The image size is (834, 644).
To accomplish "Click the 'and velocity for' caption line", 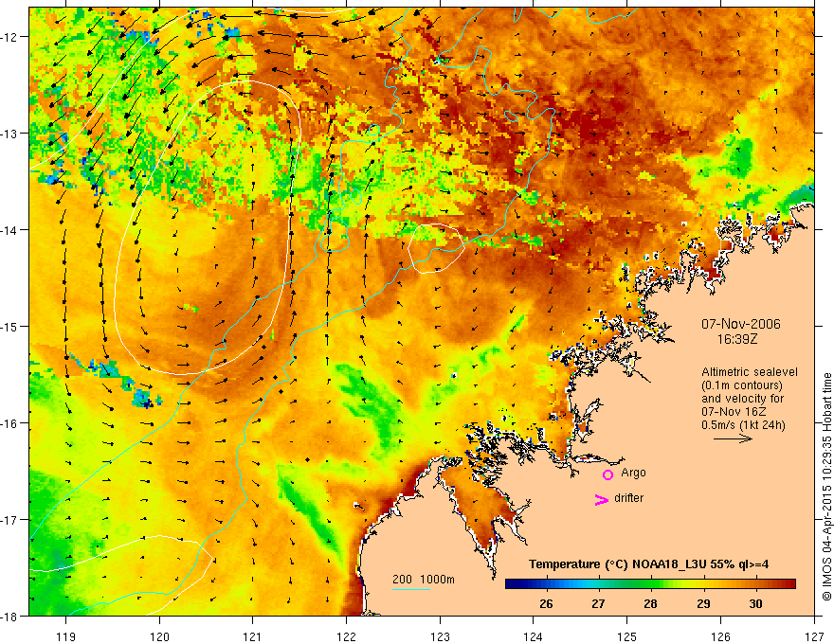I will pyautogui.click(x=742, y=399).
